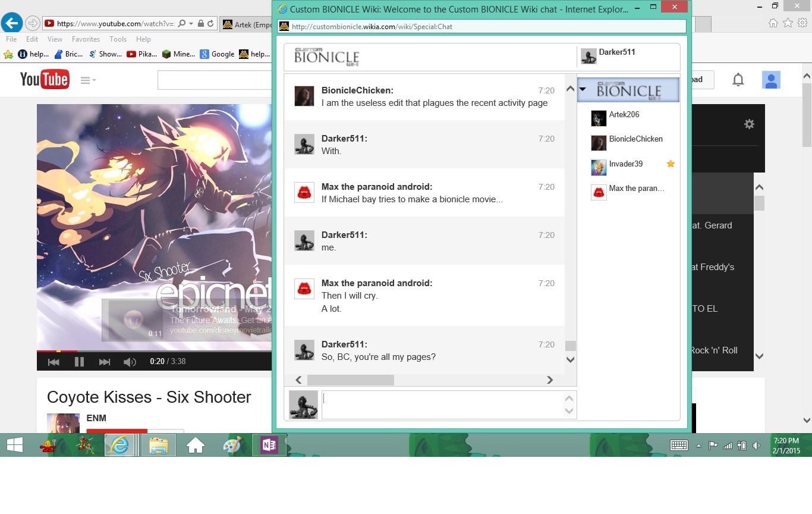Viewport: 812px width, 514px height.
Task: Open the browser favorites star at top right
Action: pyautogui.click(x=788, y=23)
